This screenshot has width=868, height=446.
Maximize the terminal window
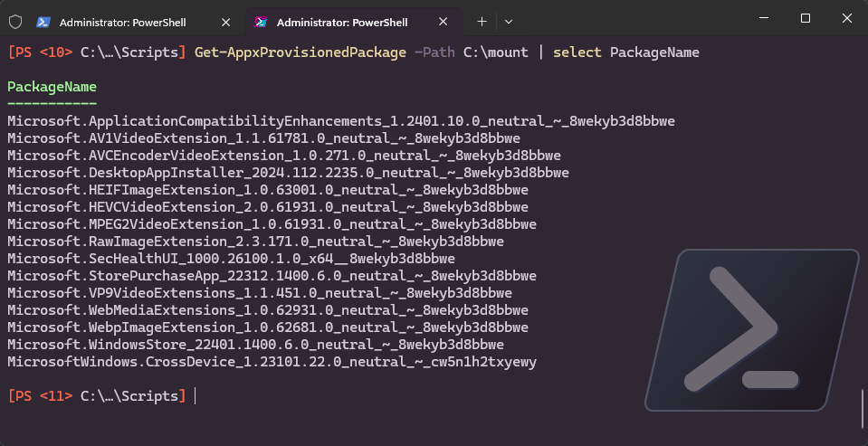[806, 18]
